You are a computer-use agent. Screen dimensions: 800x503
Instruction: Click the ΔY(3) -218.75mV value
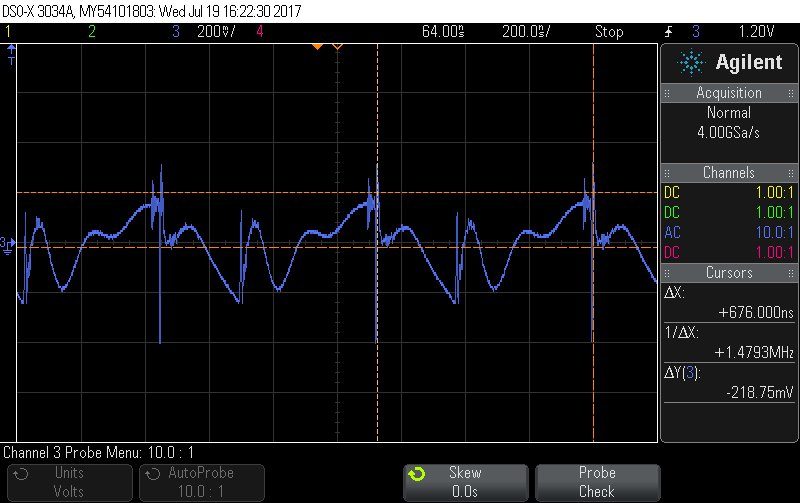coord(760,392)
